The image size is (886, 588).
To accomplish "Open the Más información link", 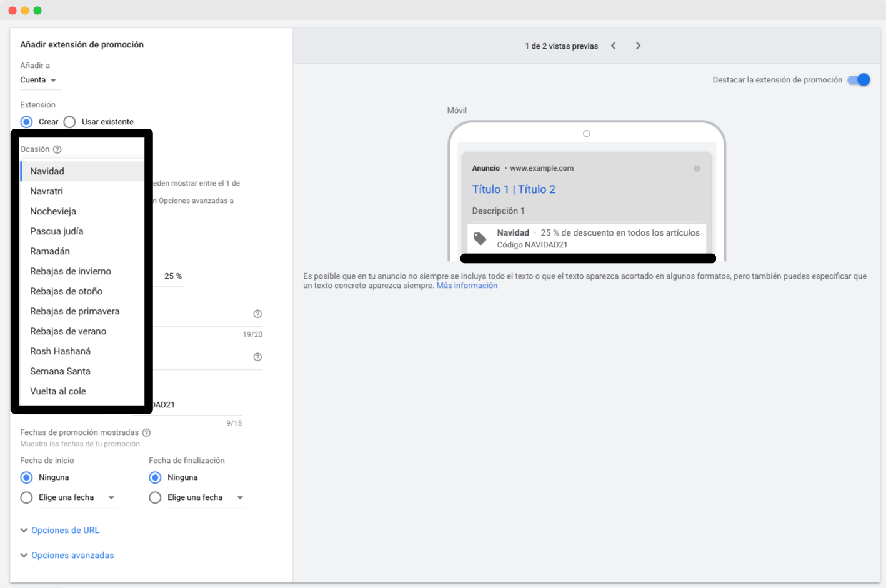I will 467,286.
